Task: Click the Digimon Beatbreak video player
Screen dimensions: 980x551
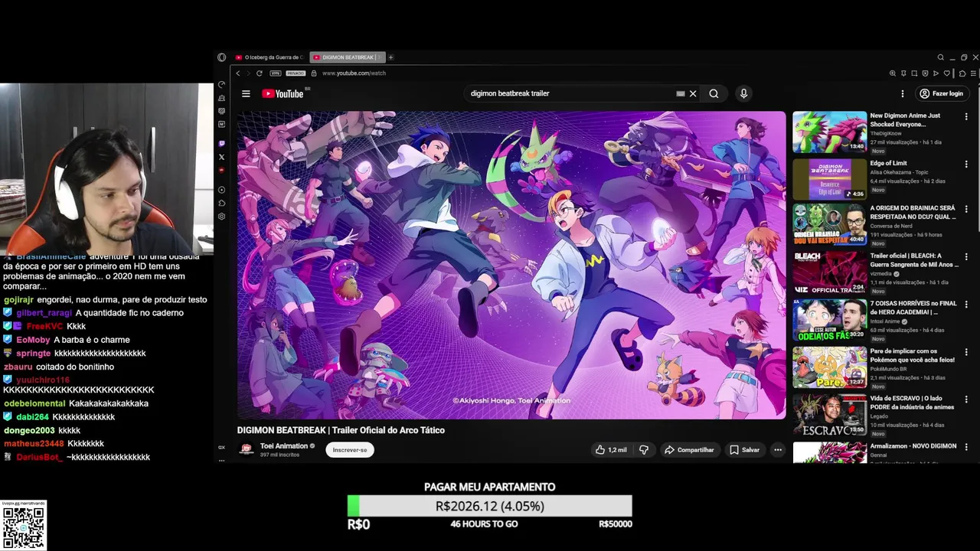Action: tap(511, 265)
